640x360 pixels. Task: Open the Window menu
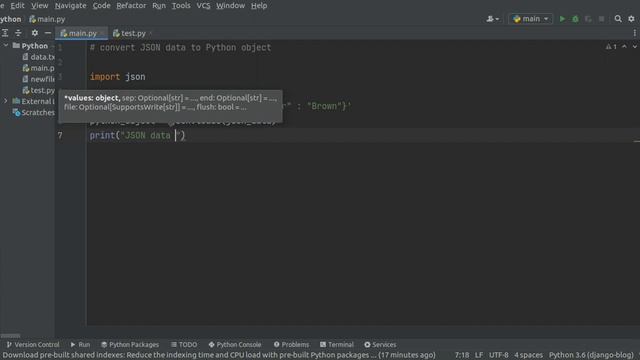231,6
